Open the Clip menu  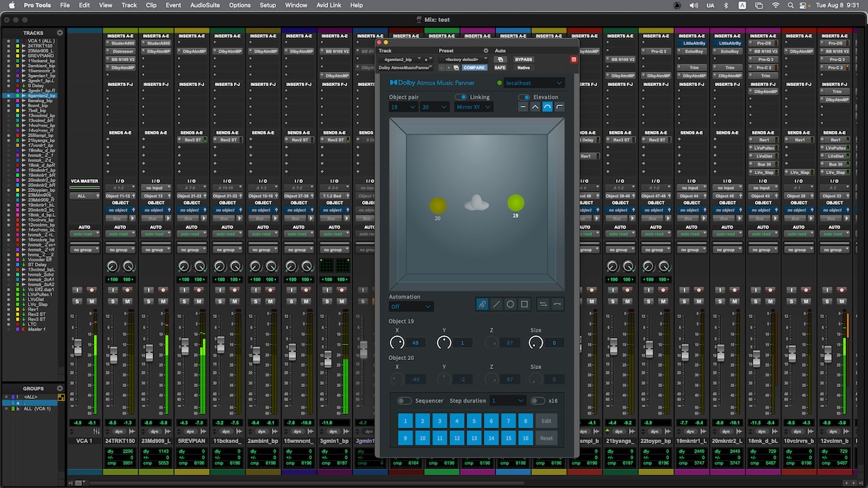pos(151,5)
